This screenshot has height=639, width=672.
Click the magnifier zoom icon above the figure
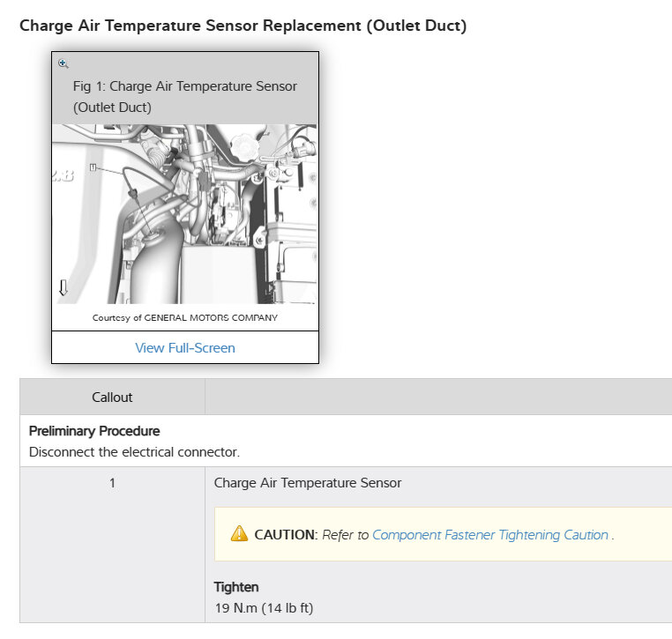click(x=63, y=63)
